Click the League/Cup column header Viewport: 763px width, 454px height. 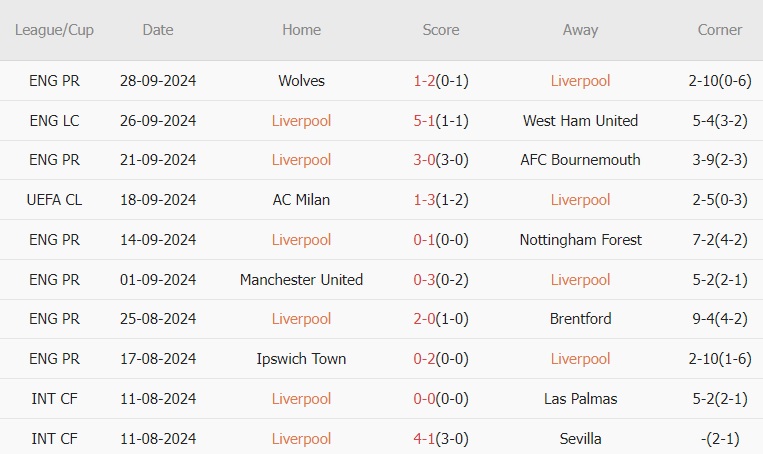pyautogui.click(x=54, y=30)
